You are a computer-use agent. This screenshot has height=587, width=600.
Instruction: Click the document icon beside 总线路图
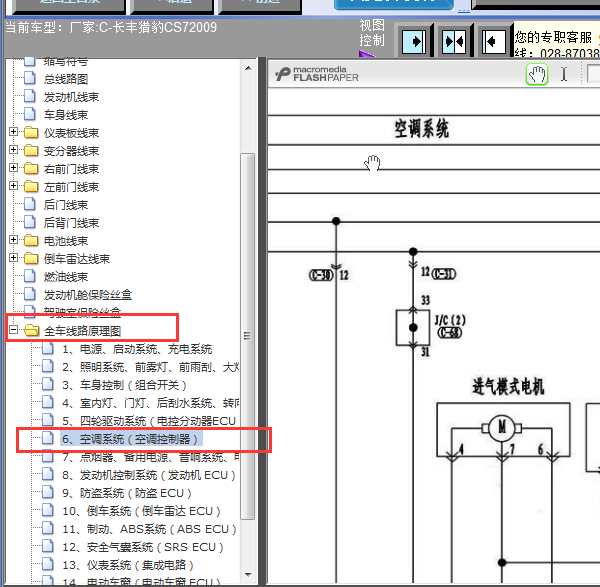30,78
